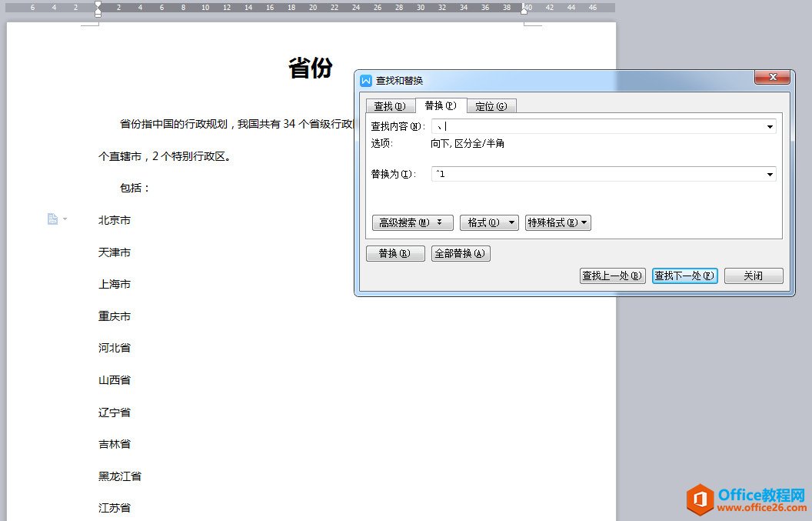Click the 替换 (Replace) button

point(395,253)
